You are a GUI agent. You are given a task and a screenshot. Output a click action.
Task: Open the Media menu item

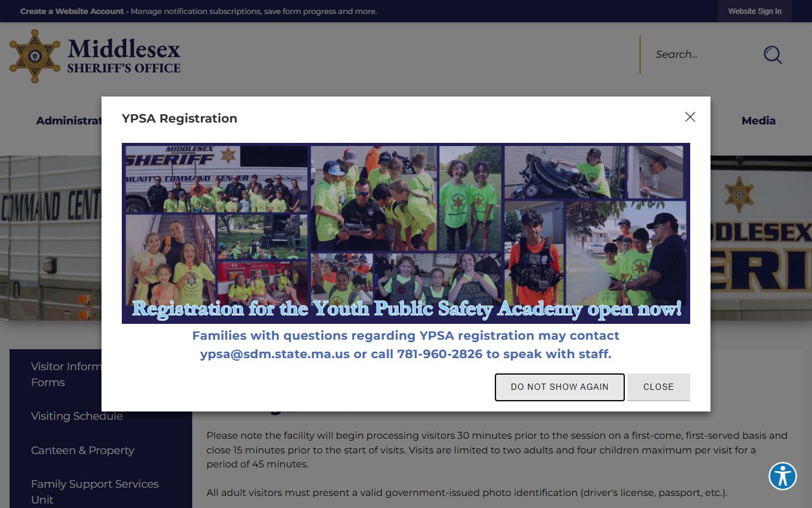click(758, 121)
